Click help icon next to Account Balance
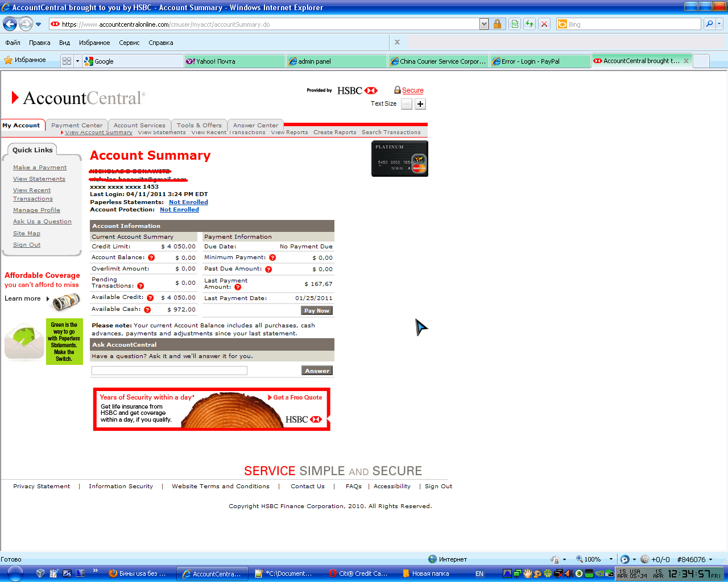This screenshot has width=728, height=582. (151, 257)
